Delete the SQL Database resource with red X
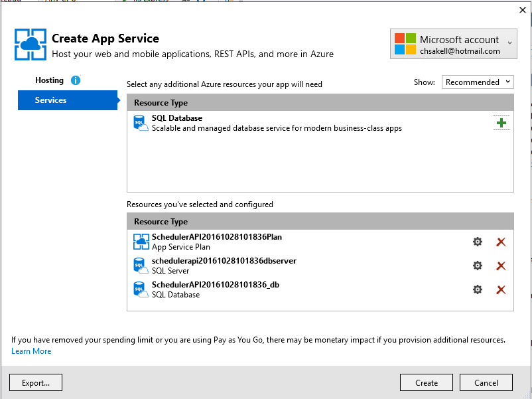The image size is (532, 399). pyautogui.click(x=501, y=289)
